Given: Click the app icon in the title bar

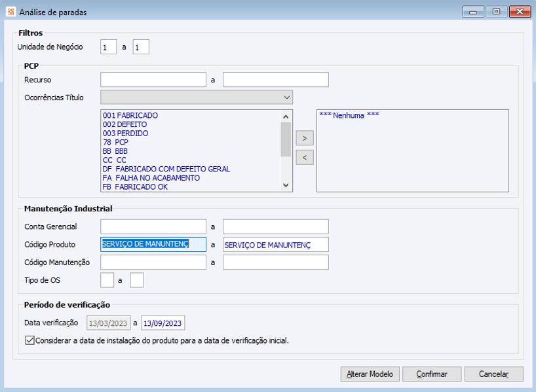Looking at the screenshot, I should pos(10,12).
